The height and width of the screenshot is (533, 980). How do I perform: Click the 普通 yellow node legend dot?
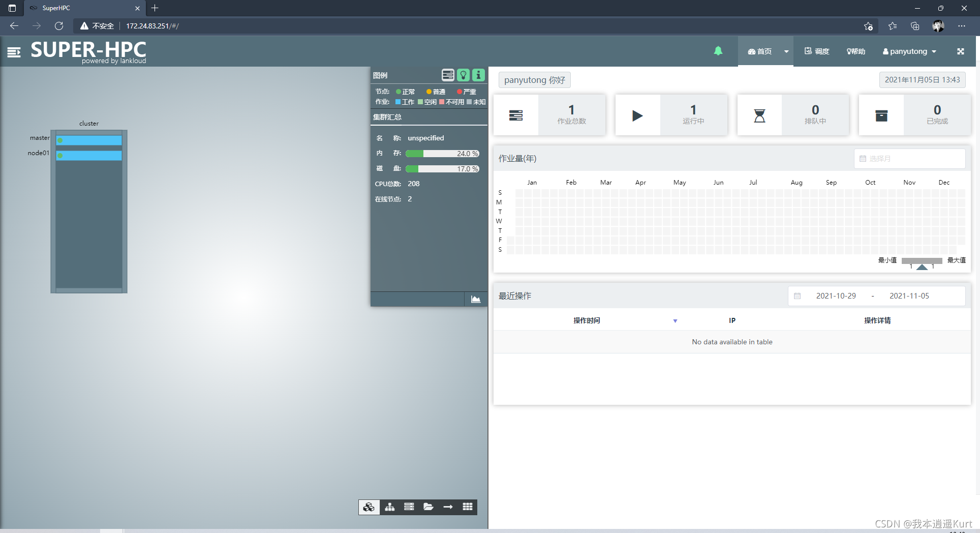coord(429,92)
